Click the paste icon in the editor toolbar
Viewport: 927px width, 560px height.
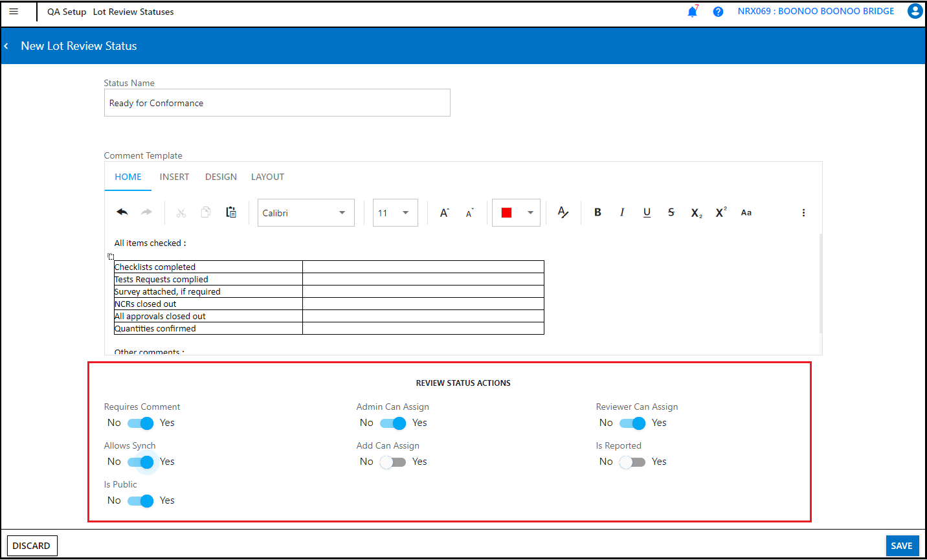(x=231, y=212)
